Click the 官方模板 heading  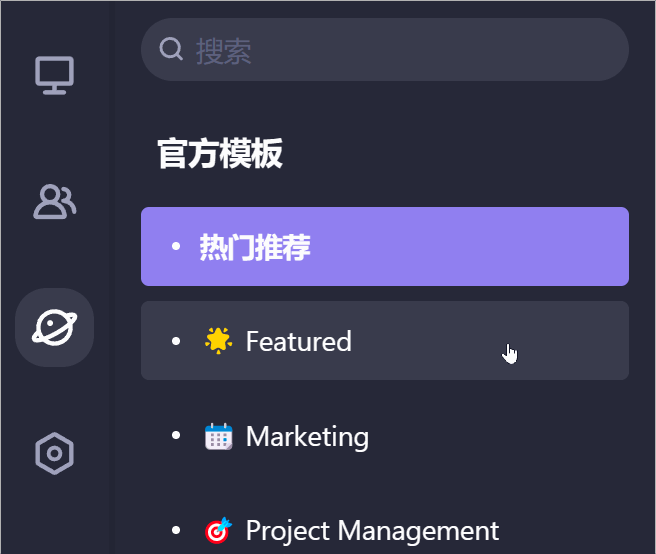click(220, 154)
